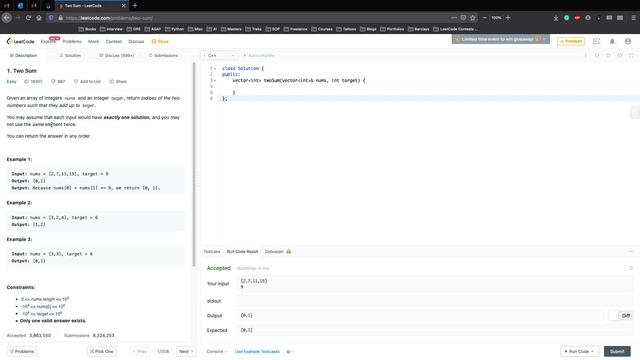
Task: Go back using browser back arrow
Action: tap(7, 18)
